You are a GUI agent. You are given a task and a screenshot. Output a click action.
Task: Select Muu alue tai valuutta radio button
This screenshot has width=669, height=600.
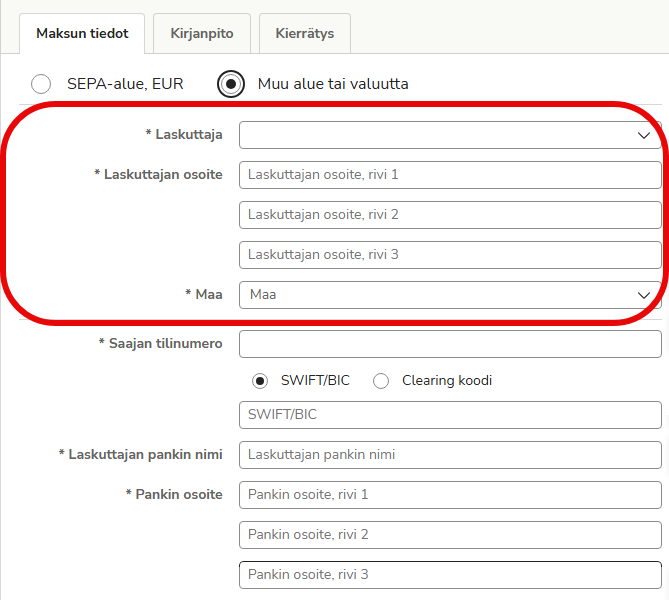(231, 84)
